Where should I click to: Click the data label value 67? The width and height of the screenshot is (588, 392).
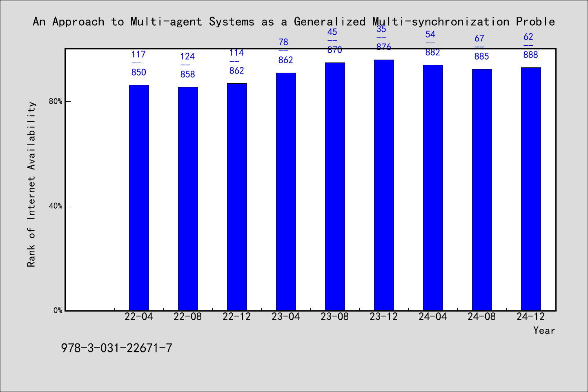click(x=479, y=38)
